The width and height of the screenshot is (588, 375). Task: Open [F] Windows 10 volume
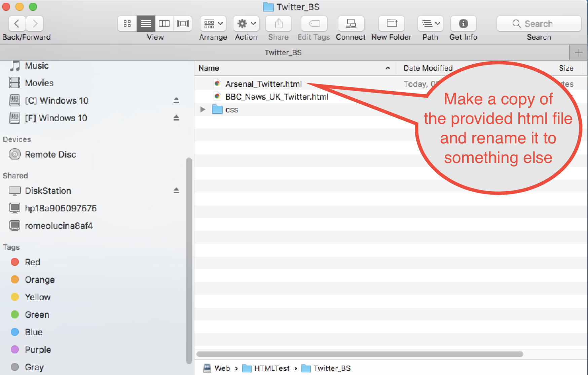point(56,118)
